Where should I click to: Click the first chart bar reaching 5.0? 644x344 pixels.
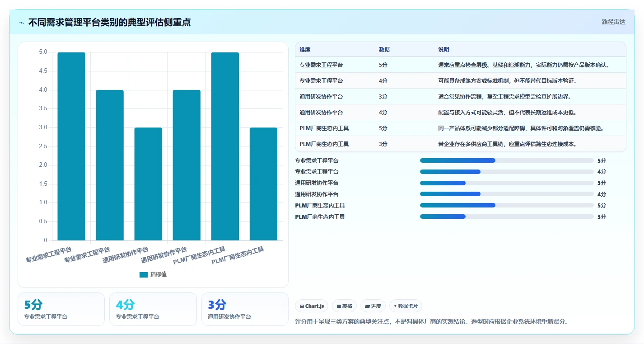click(x=71, y=146)
